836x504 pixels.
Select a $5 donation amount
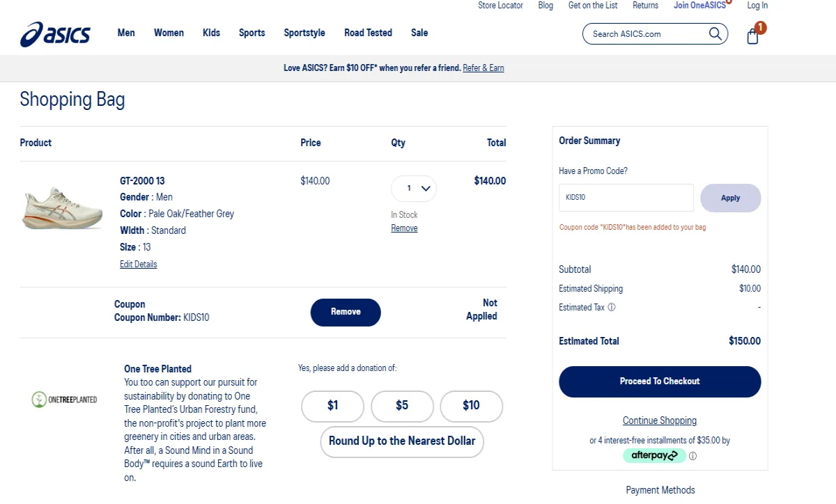coord(402,406)
